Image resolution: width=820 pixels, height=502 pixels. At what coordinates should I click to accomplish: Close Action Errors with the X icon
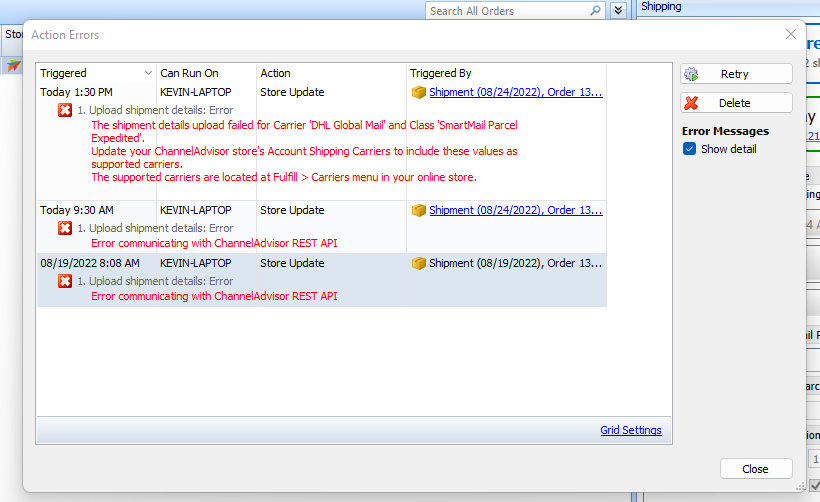(791, 35)
